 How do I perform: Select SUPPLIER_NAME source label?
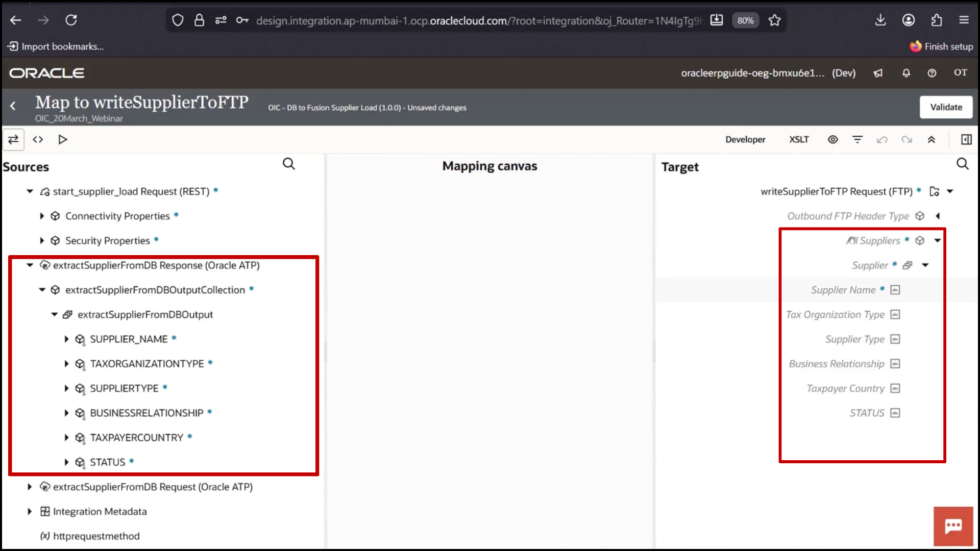pyautogui.click(x=129, y=339)
